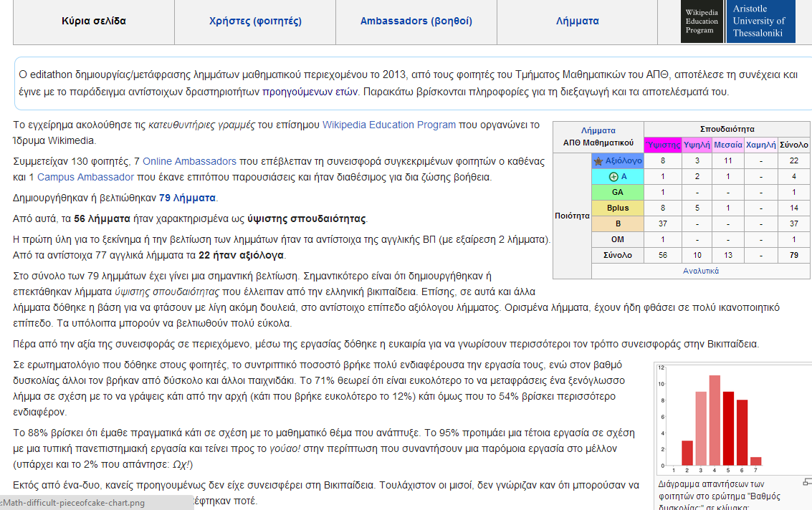
Task: Select the Χαμηλή importance column header
Action: click(x=760, y=145)
